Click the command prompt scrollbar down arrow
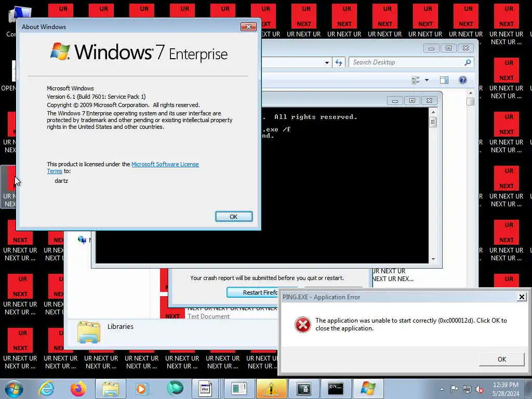Viewport: 532px width, 399px height. (433, 259)
